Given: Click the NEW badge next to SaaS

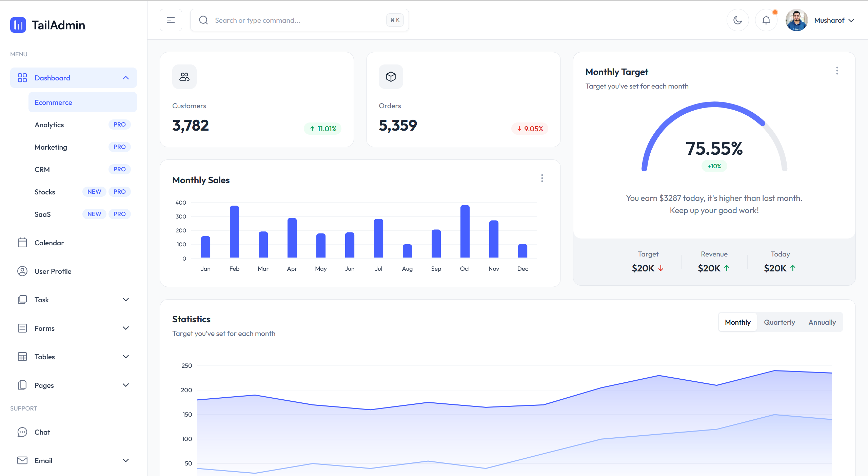Looking at the screenshot, I should click(94, 214).
